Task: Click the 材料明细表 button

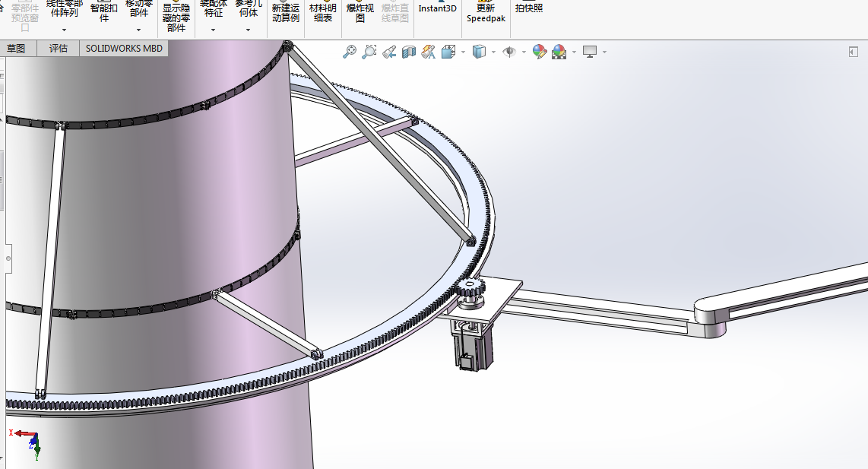Action: coord(322,13)
